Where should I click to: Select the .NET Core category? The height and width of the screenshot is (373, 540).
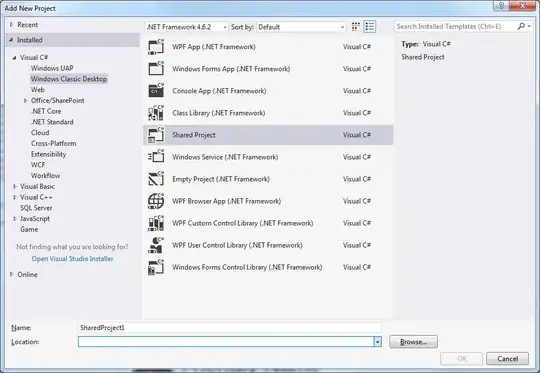click(46, 111)
